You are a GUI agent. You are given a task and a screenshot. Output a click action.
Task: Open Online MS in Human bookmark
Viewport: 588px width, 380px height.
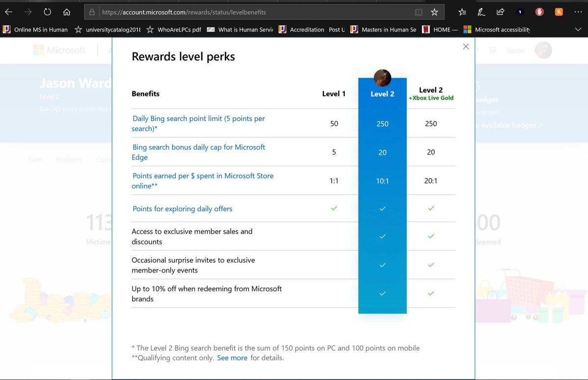(x=35, y=29)
